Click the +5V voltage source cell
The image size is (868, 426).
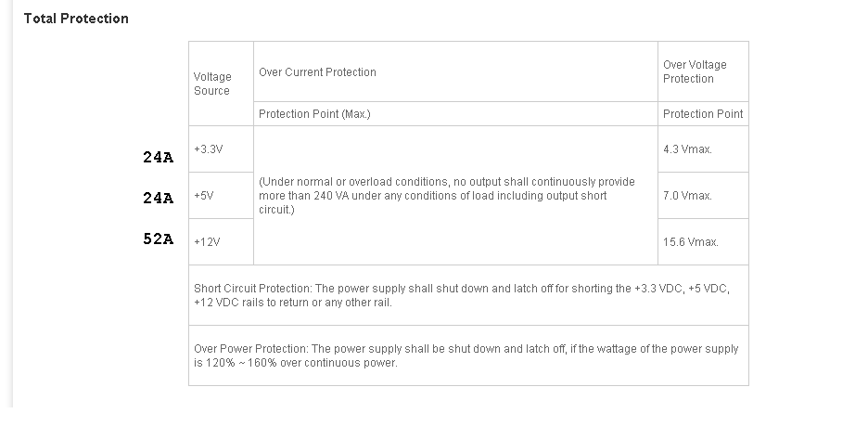coord(221,196)
